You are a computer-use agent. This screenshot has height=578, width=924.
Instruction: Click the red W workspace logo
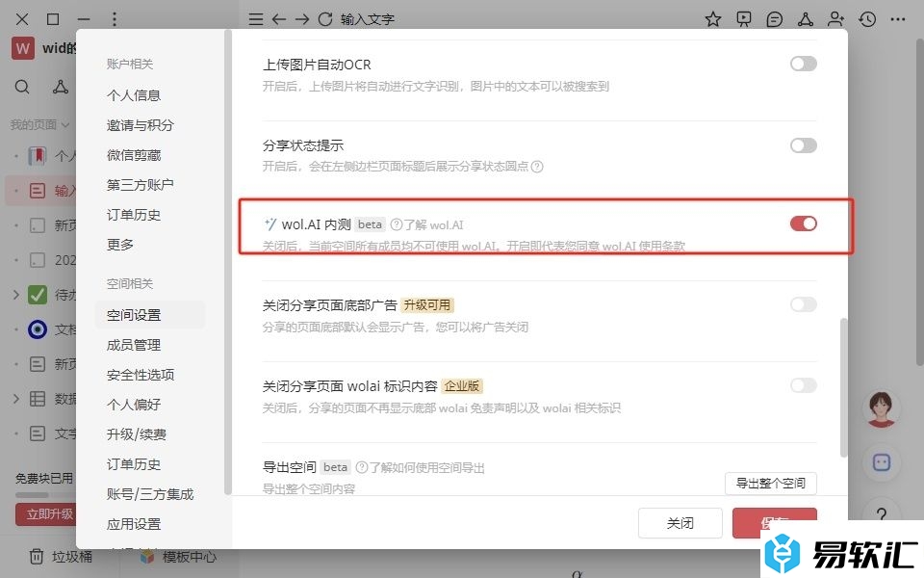click(22, 48)
